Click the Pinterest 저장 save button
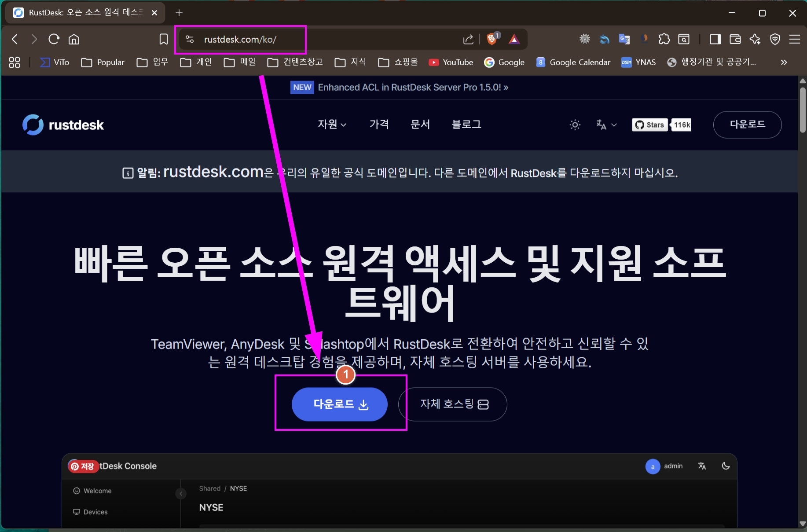The width and height of the screenshot is (807, 532). point(83,466)
